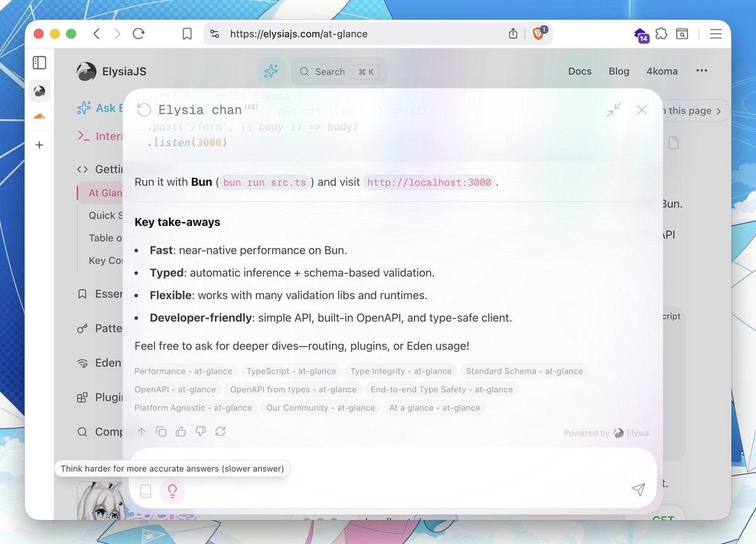Expand the Plugins sidebar section
This screenshot has width=756, height=544.
(x=99, y=397)
